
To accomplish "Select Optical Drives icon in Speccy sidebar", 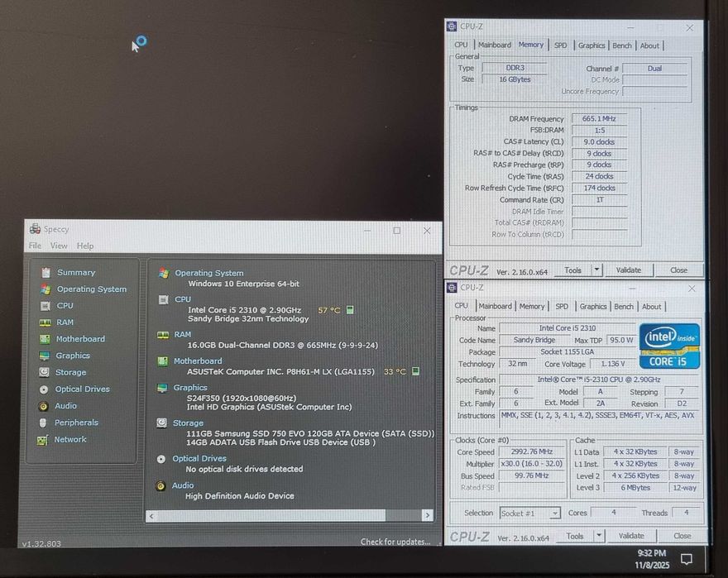I will [44, 389].
